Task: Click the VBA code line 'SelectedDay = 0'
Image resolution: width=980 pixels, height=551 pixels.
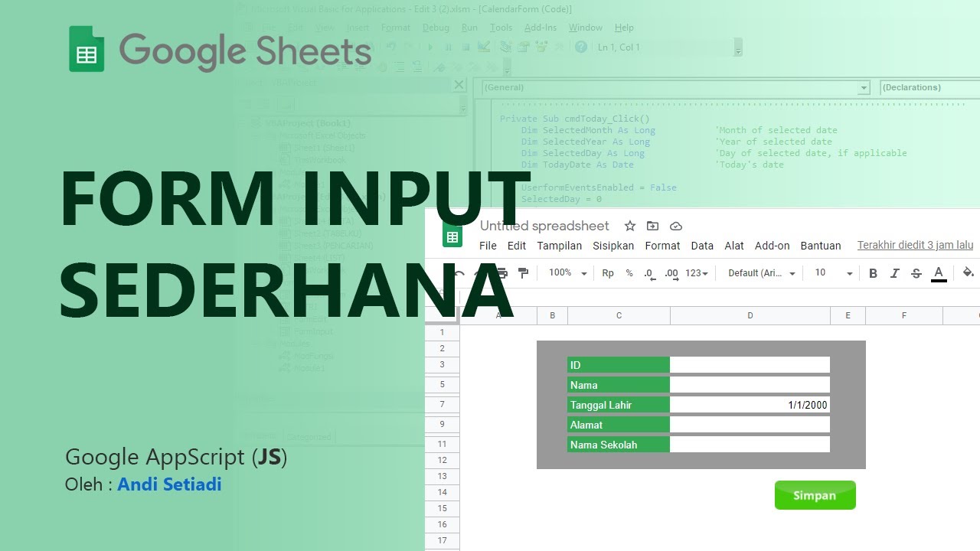Action: 561,199
